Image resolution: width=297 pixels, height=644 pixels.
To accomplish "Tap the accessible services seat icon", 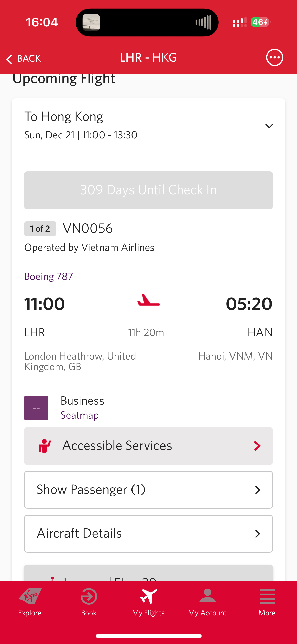I will click(x=45, y=446).
